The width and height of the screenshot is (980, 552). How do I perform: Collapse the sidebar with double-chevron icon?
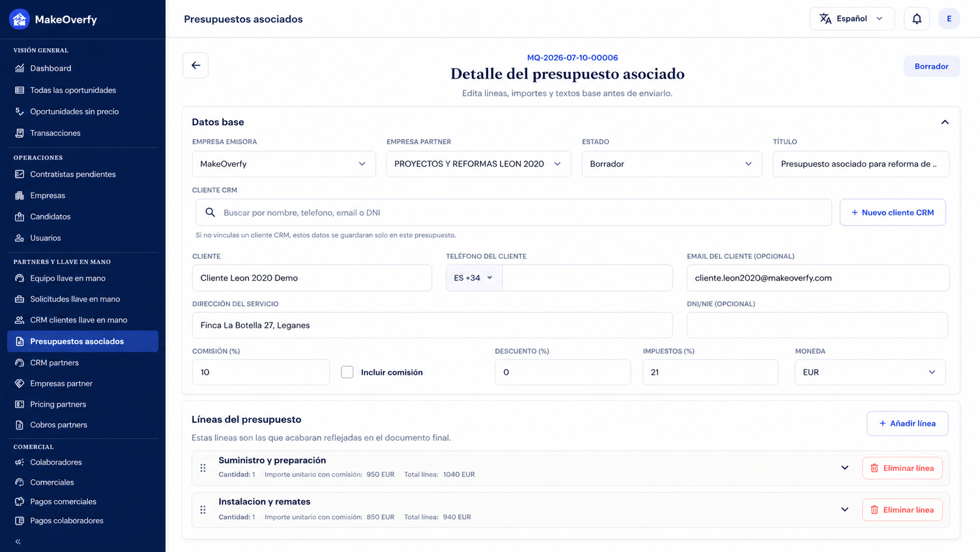[x=18, y=541]
